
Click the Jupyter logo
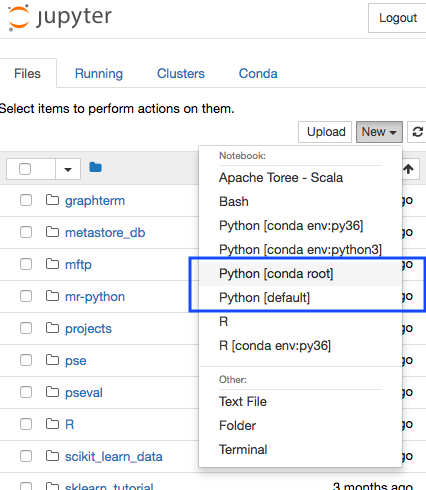pyautogui.click(x=60, y=17)
